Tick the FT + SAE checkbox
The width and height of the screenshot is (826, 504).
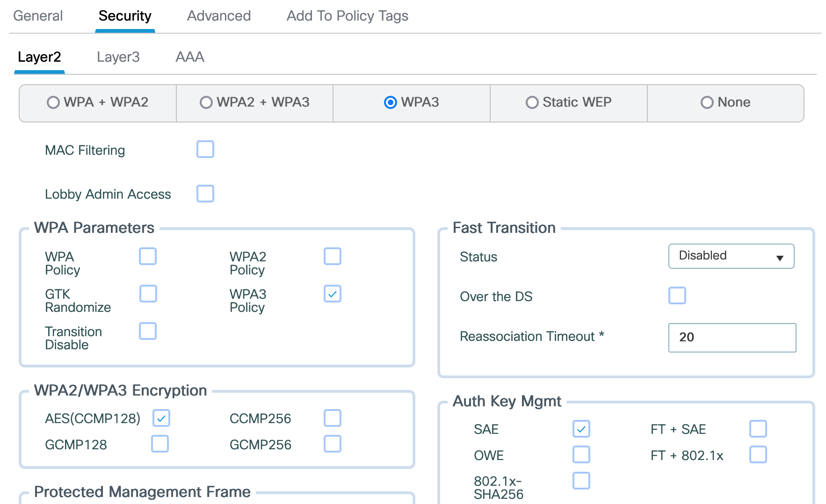point(758,429)
